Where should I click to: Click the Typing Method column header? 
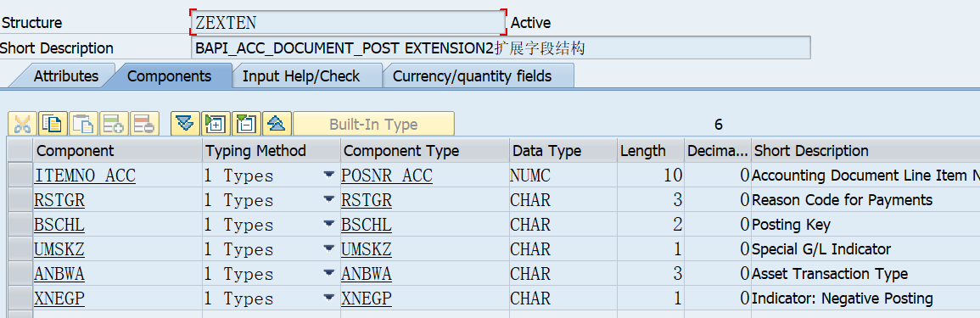point(272,151)
